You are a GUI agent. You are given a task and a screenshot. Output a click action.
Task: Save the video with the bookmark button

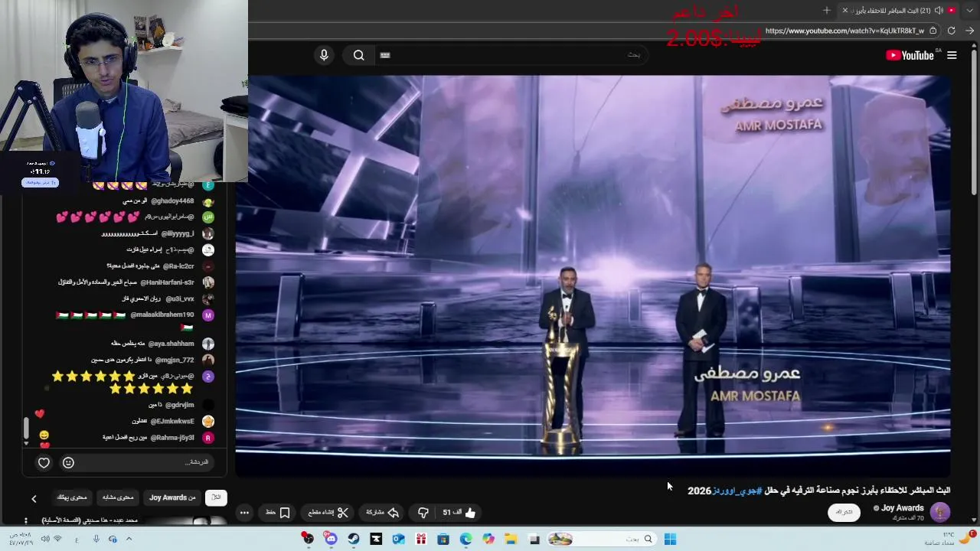tap(278, 513)
